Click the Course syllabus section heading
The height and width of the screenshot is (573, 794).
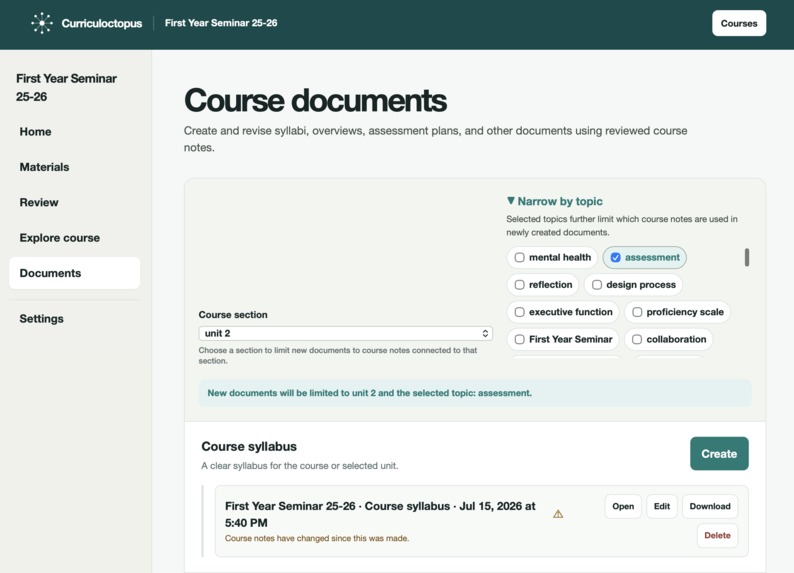(x=249, y=446)
